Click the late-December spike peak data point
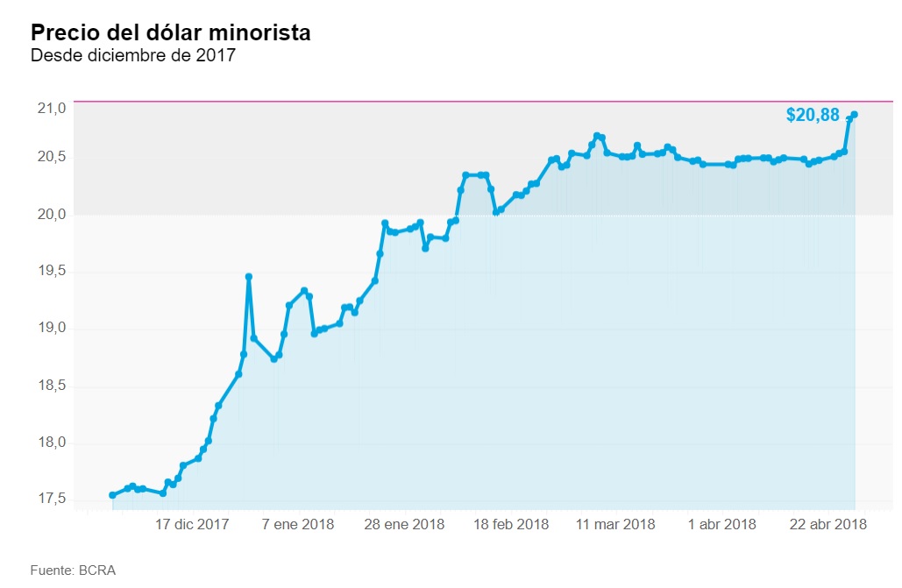902x588 pixels. tap(249, 277)
